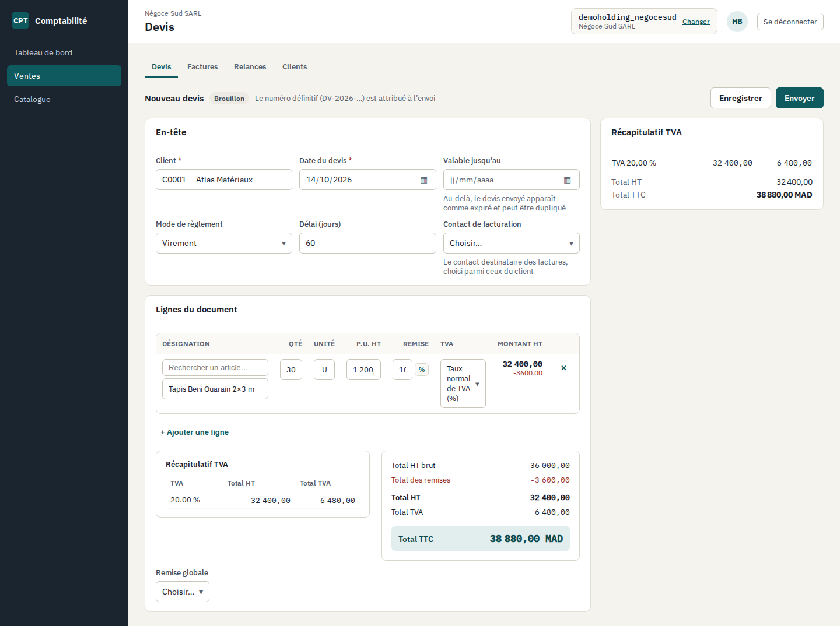Expand the TVA rate dropdown in line

click(463, 384)
